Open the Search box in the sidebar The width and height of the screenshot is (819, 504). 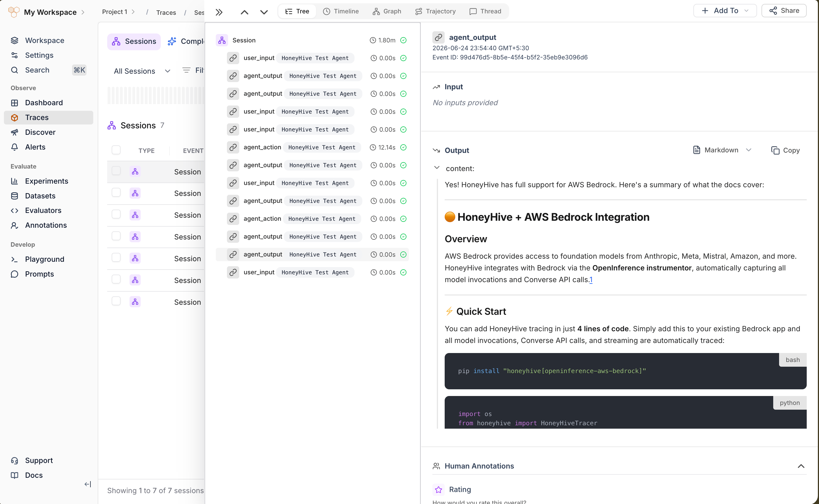(x=49, y=70)
